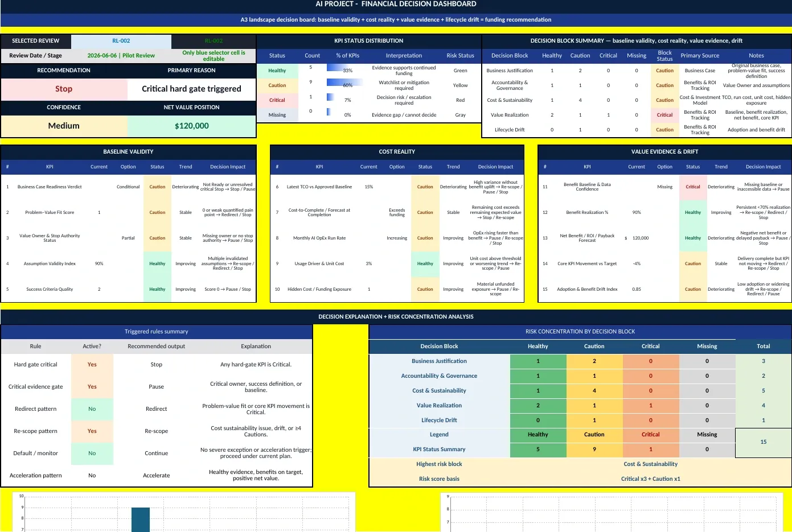Click the 'Problem–Value Fit Score' KPI cell
The height and width of the screenshot is (532, 792).
[50, 212]
